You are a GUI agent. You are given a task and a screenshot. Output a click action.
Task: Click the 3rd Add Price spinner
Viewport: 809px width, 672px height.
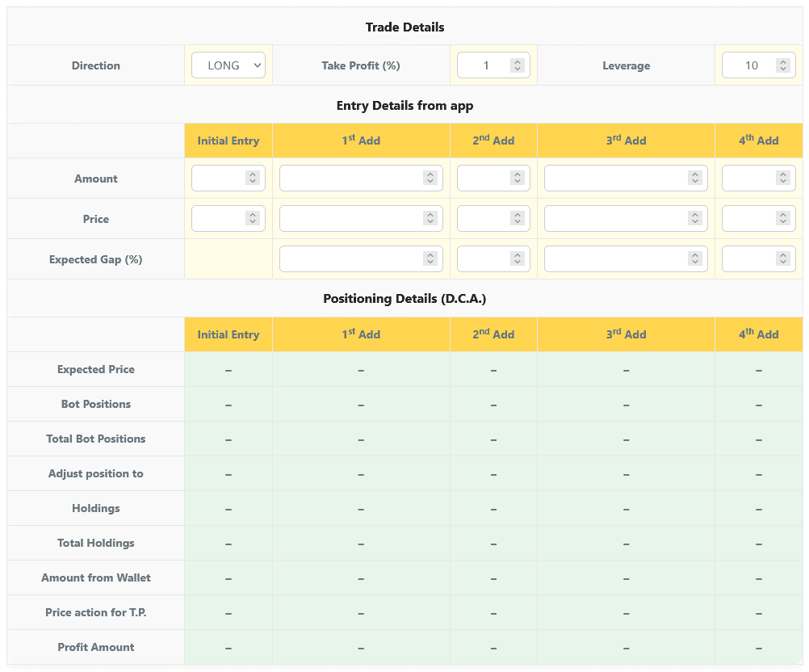pos(695,218)
